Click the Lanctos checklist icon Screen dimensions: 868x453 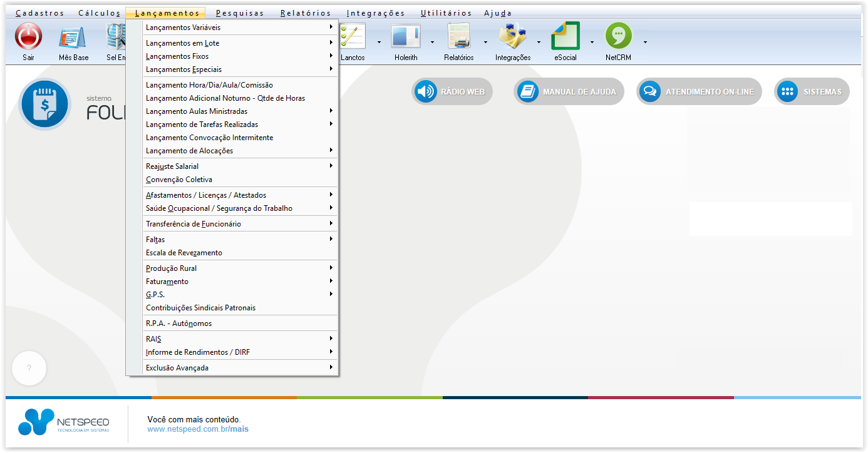pyautogui.click(x=353, y=37)
